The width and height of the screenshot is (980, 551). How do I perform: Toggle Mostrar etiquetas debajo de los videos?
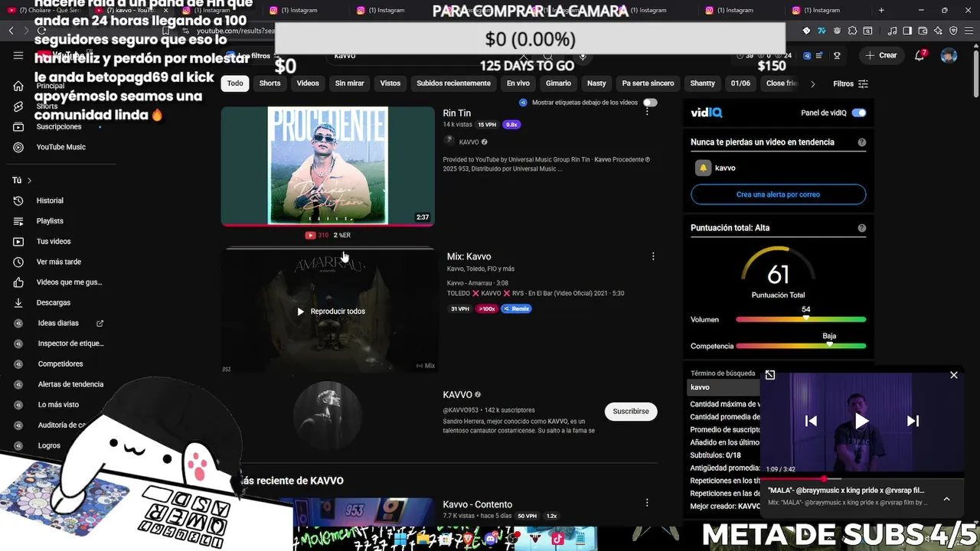coord(650,103)
